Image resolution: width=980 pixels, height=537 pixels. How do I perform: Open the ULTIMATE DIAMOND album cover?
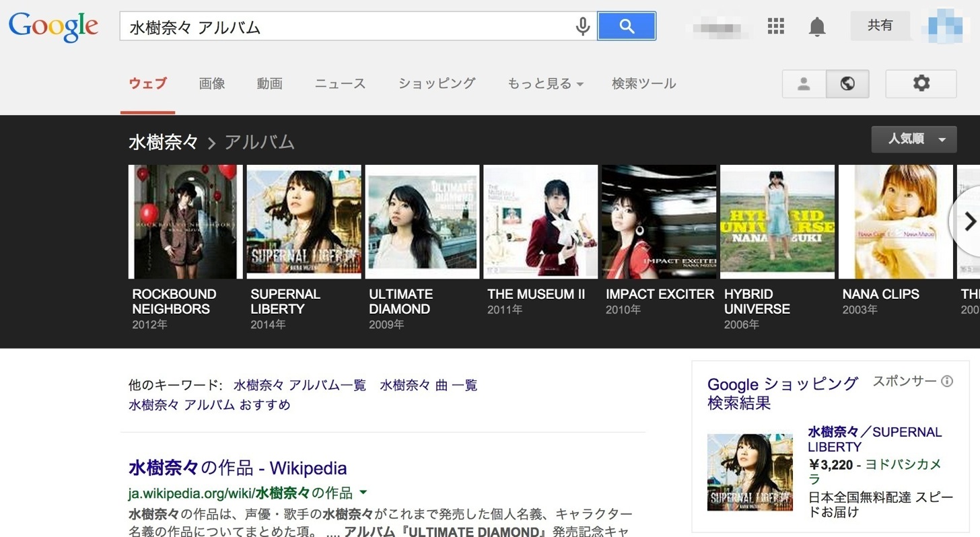[423, 221]
